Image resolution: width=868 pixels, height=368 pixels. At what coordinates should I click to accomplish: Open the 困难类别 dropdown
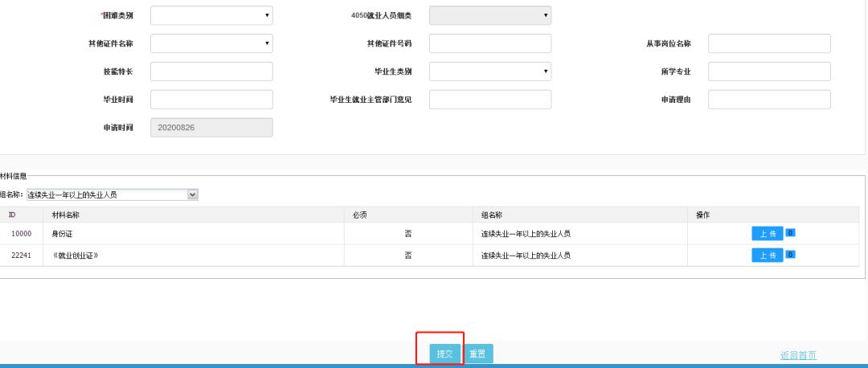point(211,15)
